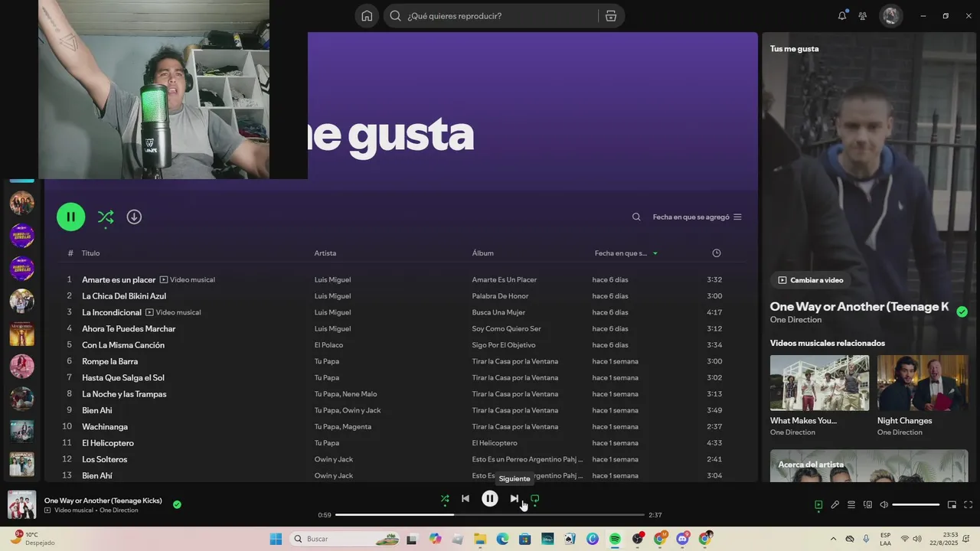Viewport: 980px width, 551px height.
Task: Open the play queue icon
Action: 851,505
